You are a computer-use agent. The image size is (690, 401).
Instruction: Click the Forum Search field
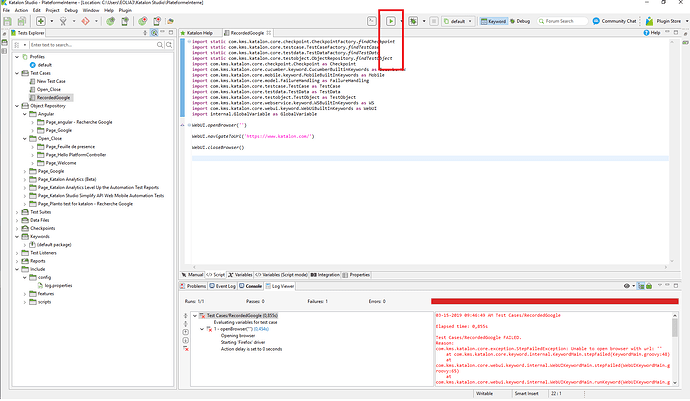(563, 21)
